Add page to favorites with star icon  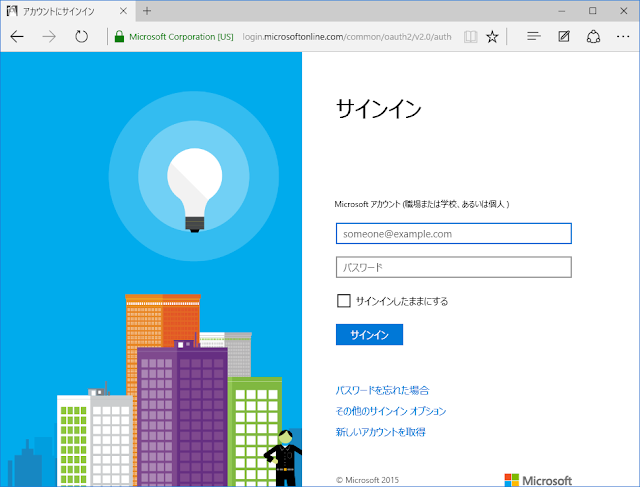tap(492, 37)
